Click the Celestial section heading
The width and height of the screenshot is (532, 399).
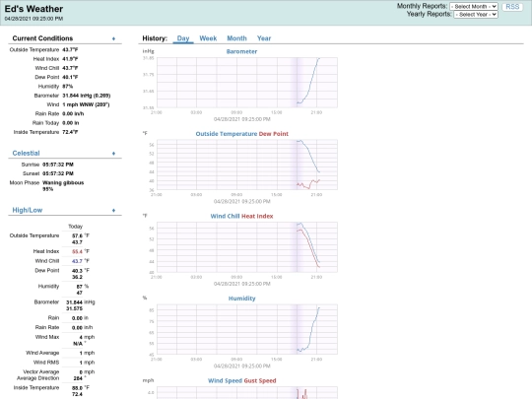(27, 153)
